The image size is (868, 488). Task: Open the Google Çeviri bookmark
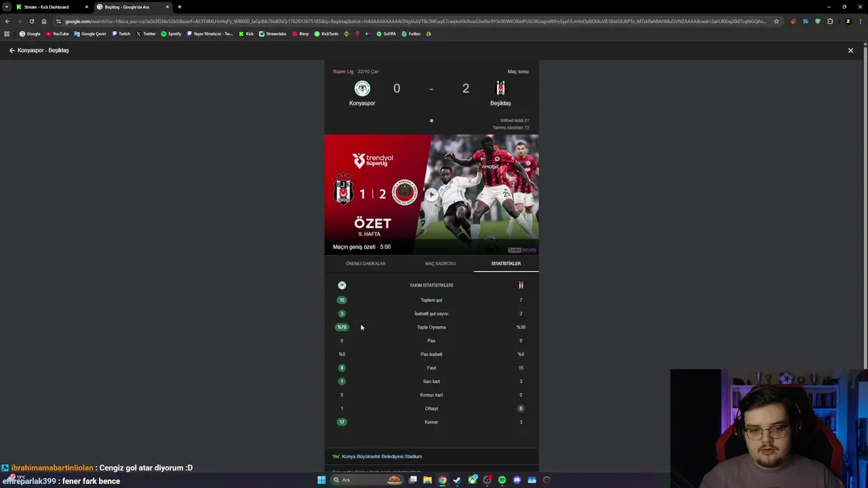[90, 34]
